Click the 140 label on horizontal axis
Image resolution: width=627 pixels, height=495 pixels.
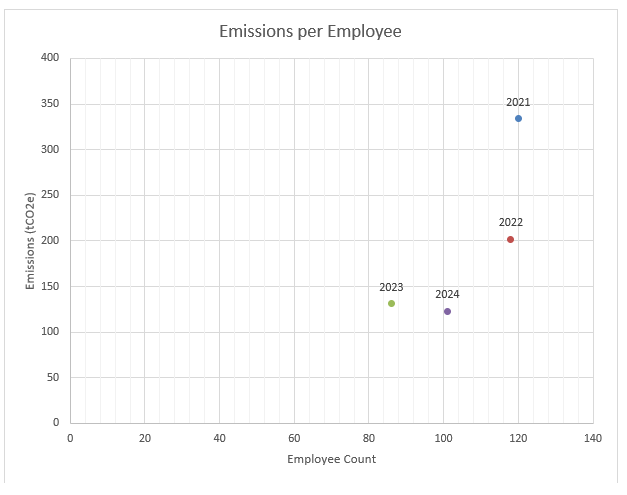tap(593, 438)
